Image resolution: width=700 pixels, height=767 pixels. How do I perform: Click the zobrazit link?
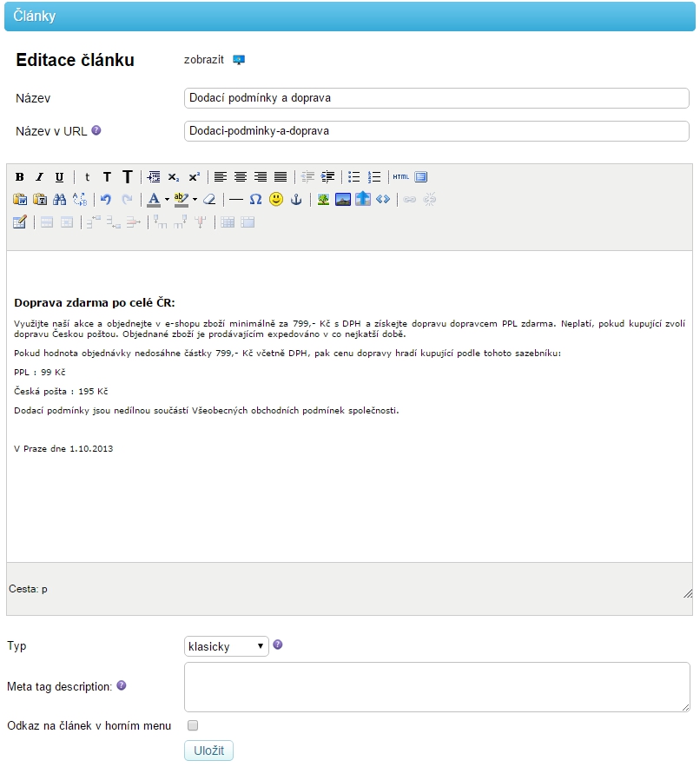coord(204,60)
